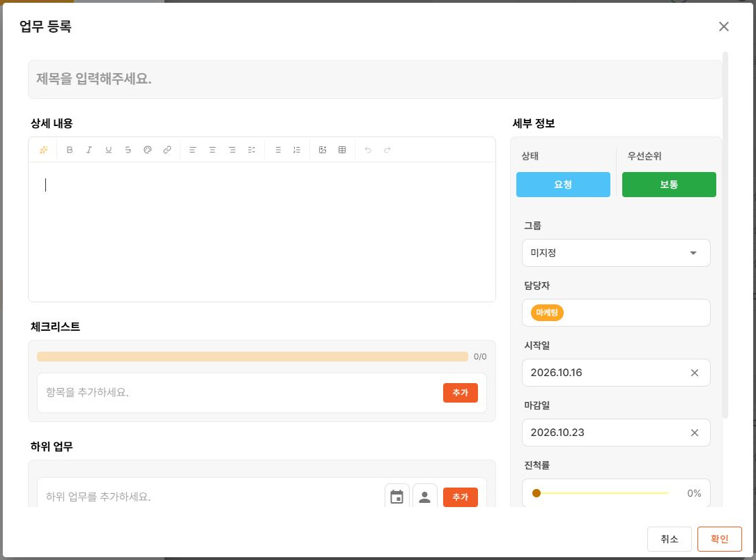
Task: Click the title input field
Action: tap(375, 79)
